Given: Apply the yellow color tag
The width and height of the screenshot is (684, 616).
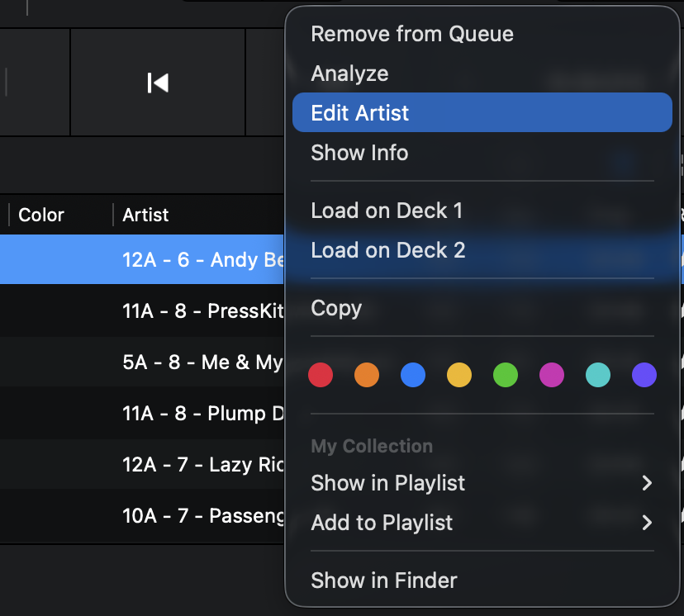Looking at the screenshot, I should tap(459, 376).
